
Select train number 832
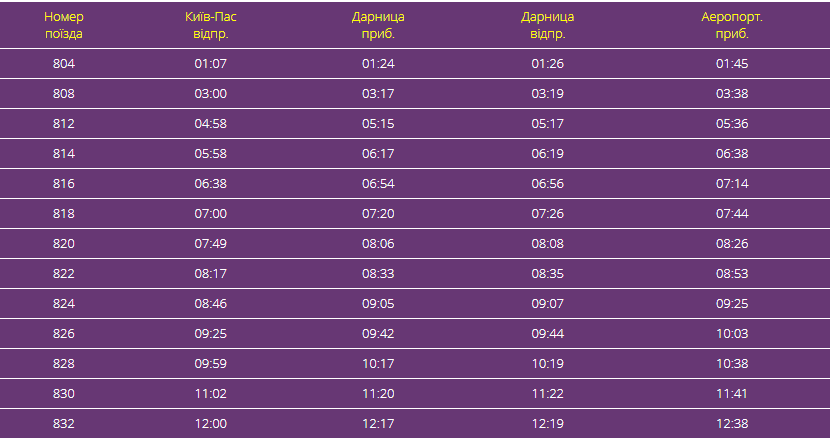pyautogui.click(x=64, y=424)
